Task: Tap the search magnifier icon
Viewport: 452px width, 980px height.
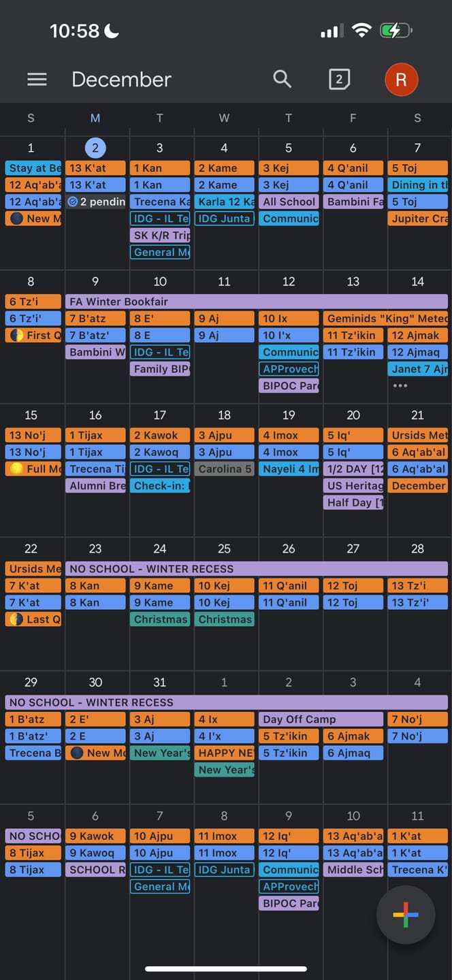Action: pyautogui.click(x=282, y=79)
